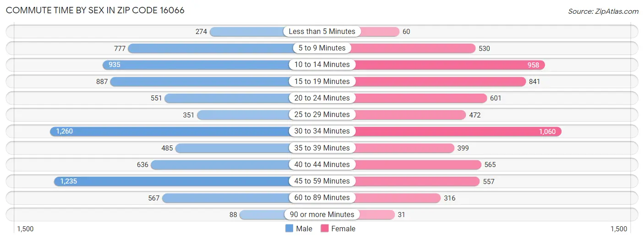Viewport: 644px width, 240px height.
Task: Click the blue Male legend swatch
Action: tap(289, 229)
